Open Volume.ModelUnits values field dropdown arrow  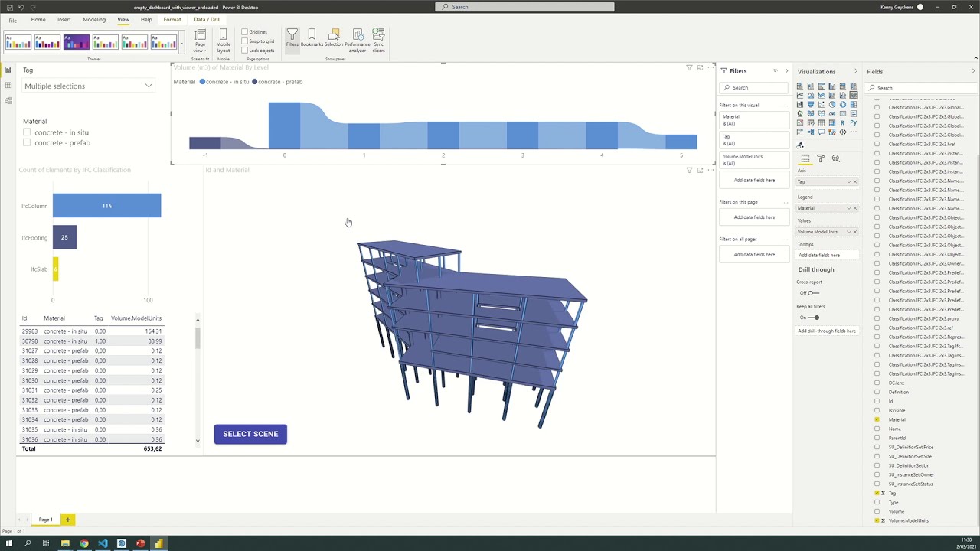pos(848,232)
